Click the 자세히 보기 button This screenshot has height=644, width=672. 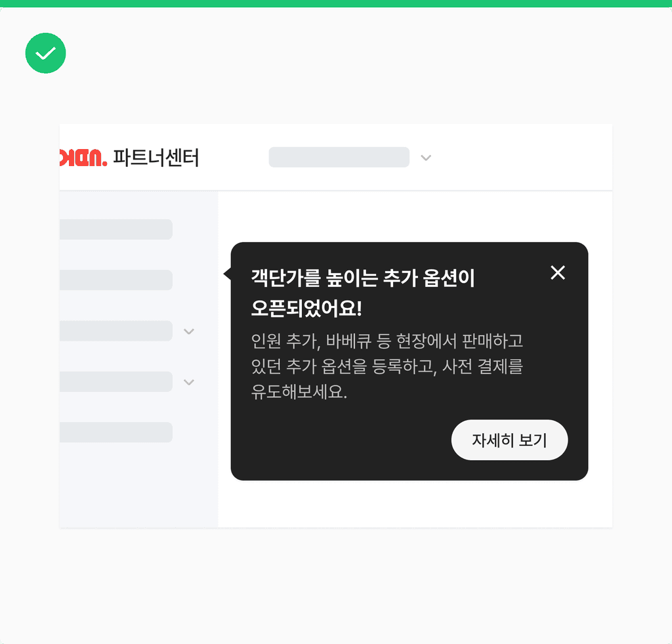click(509, 440)
